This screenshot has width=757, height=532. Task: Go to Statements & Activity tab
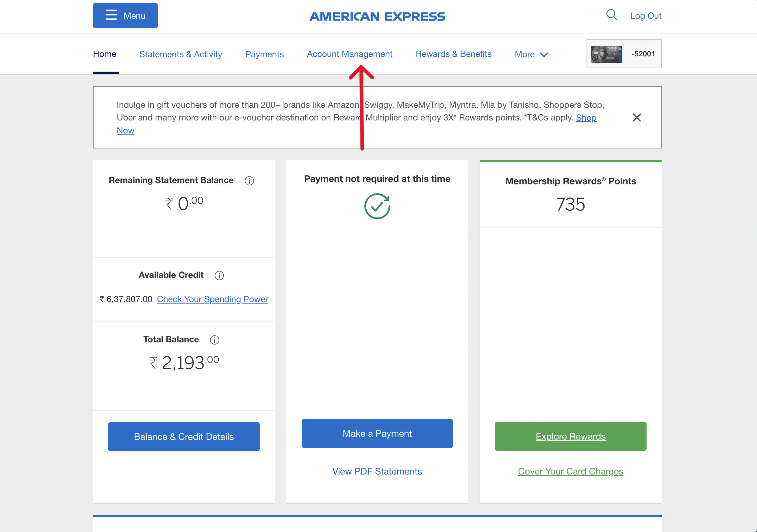181,54
